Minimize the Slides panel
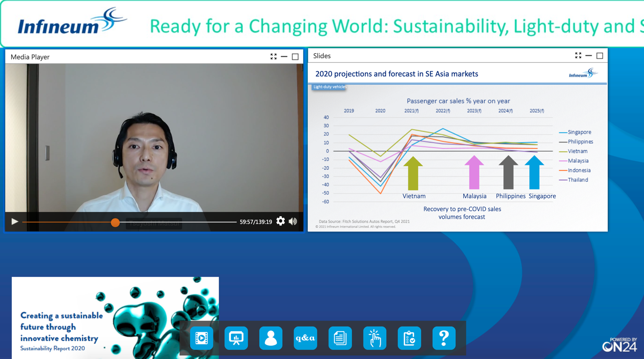 tap(589, 55)
